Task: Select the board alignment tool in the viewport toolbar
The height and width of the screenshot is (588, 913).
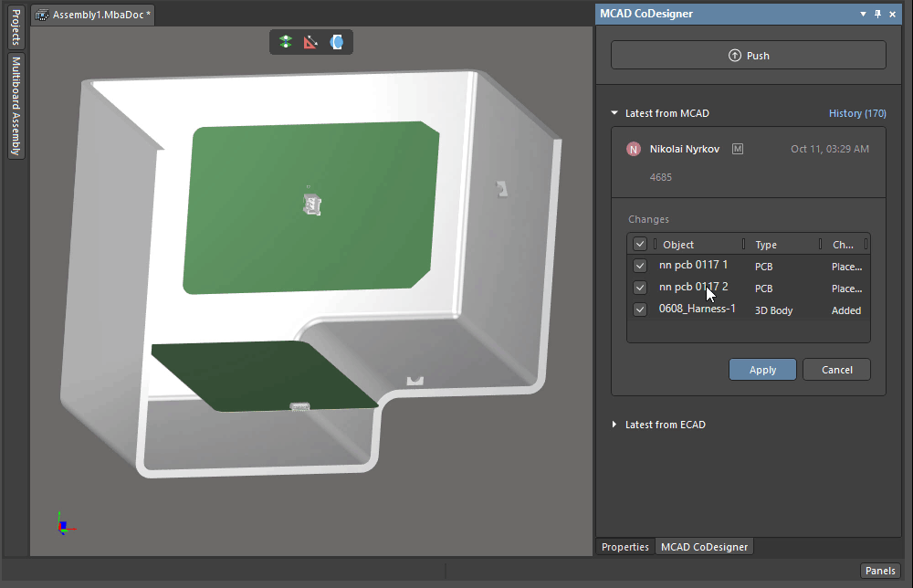Action: point(285,41)
